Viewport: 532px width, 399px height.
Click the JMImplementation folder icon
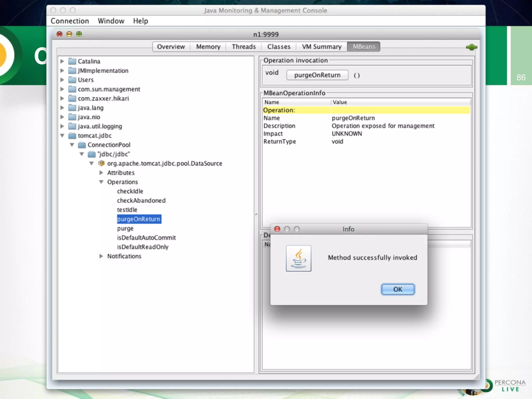(x=72, y=71)
